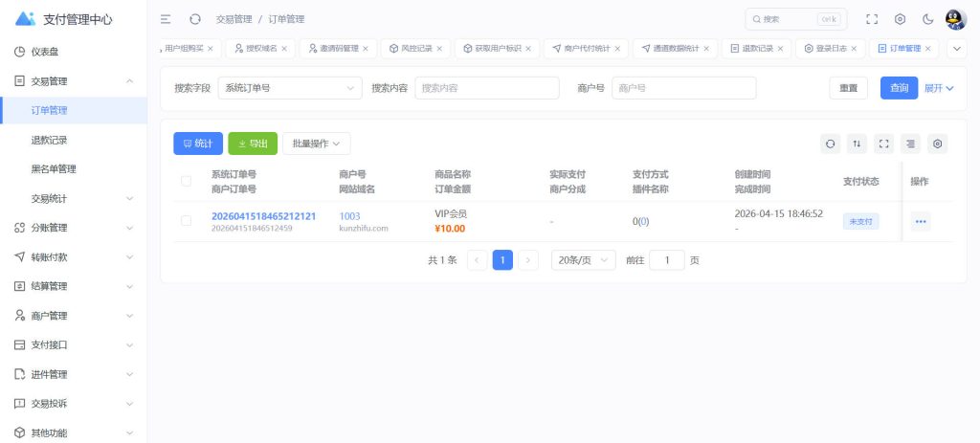Click the 未支付 status tag
Image resolution: width=980 pixels, height=443 pixels.
[x=860, y=221]
